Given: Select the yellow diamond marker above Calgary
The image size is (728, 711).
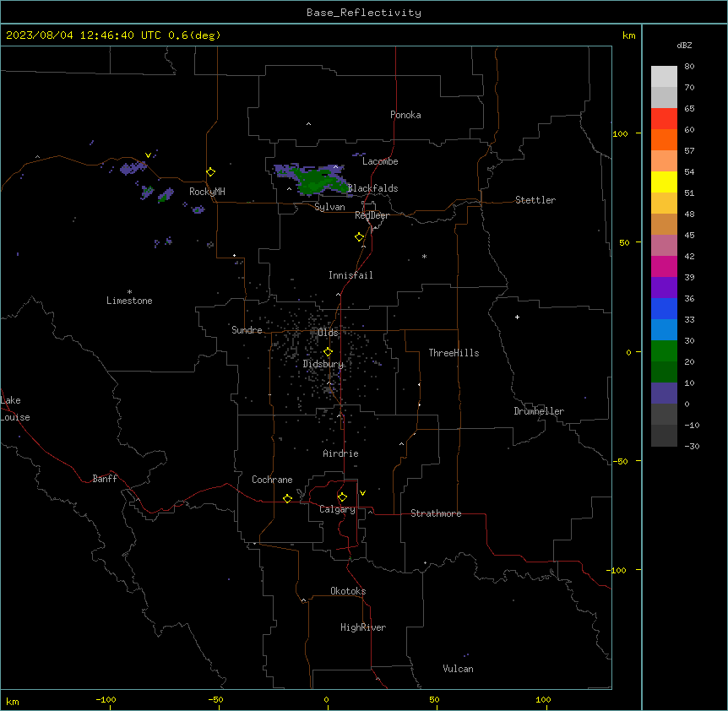Looking at the screenshot, I should [342, 497].
